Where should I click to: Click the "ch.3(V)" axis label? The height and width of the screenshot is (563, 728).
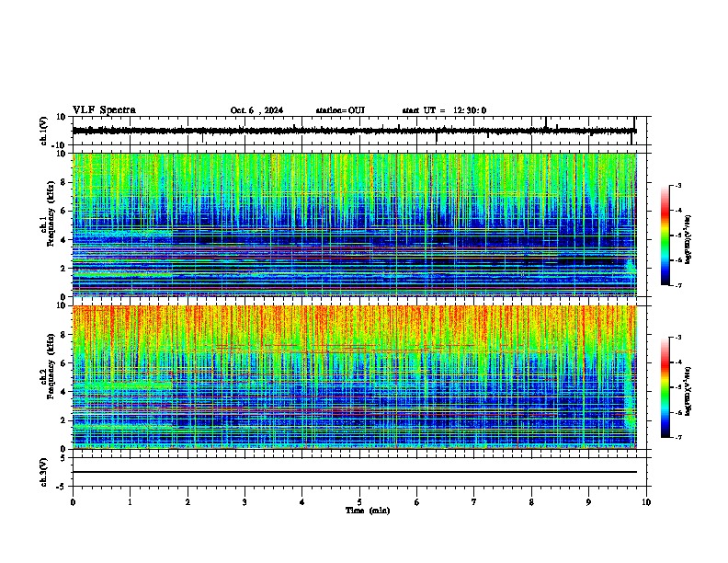click(x=43, y=472)
